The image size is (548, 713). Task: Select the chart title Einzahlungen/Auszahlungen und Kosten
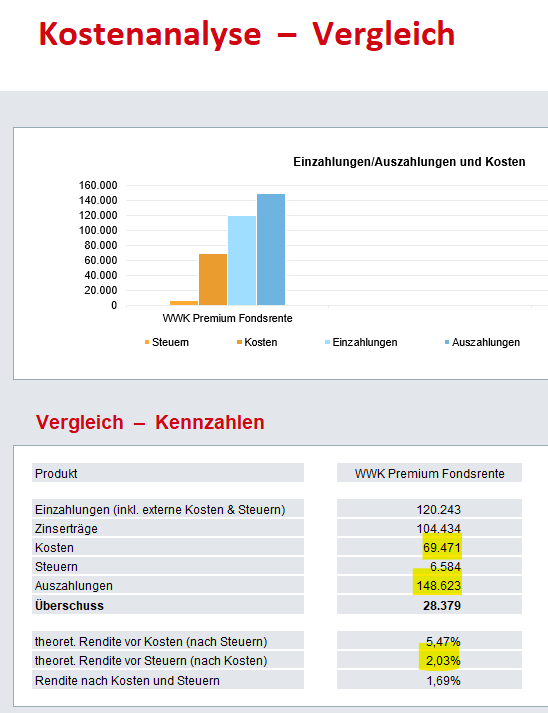click(x=409, y=162)
